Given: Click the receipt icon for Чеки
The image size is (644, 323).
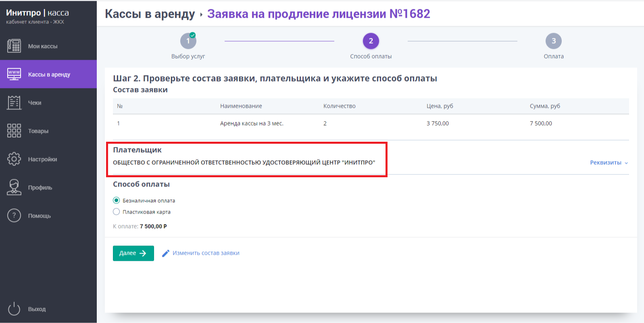Looking at the screenshot, I should point(14,103).
